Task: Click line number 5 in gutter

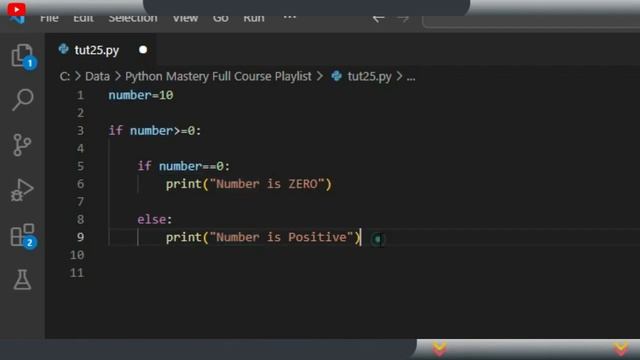Action: (80, 166)
